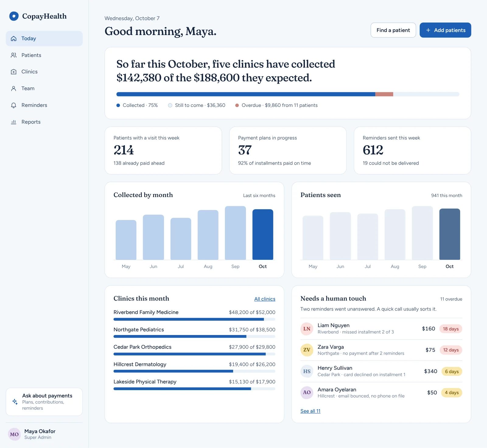487x448 pixels.
Task: Click the 6 days overdue badge
Action: [x=452, y=372]
